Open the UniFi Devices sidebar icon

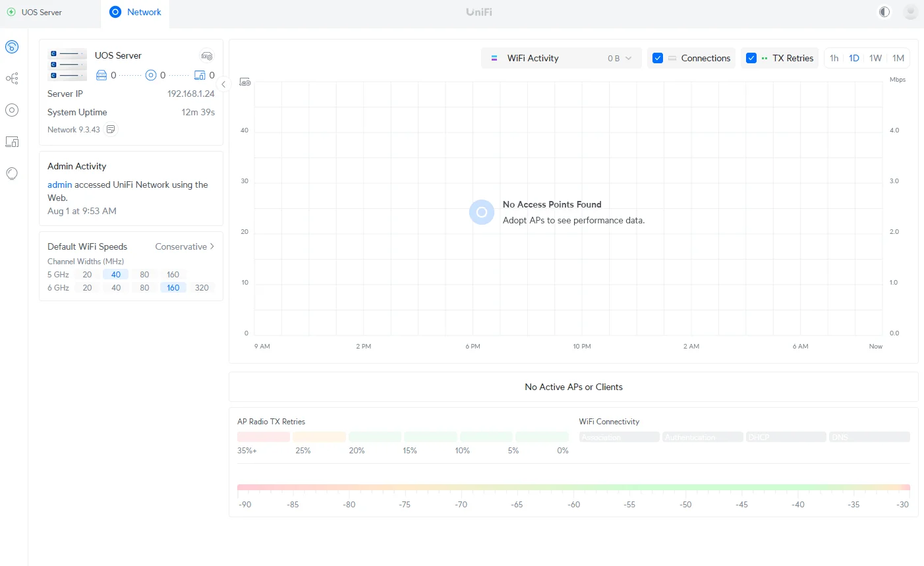point(12,110)
